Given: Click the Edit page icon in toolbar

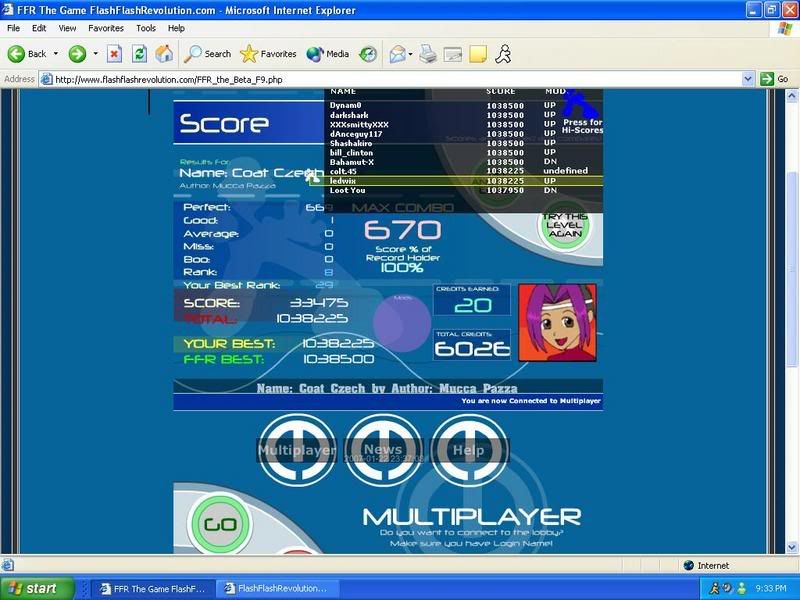Looking at the screenshot, I should [x=453, y=54].
